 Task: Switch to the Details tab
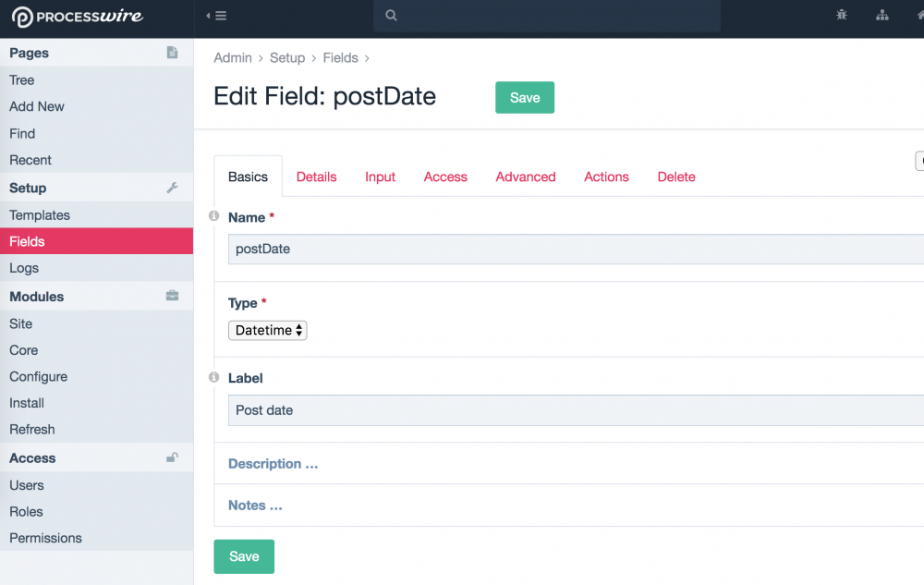coord(316,177)
